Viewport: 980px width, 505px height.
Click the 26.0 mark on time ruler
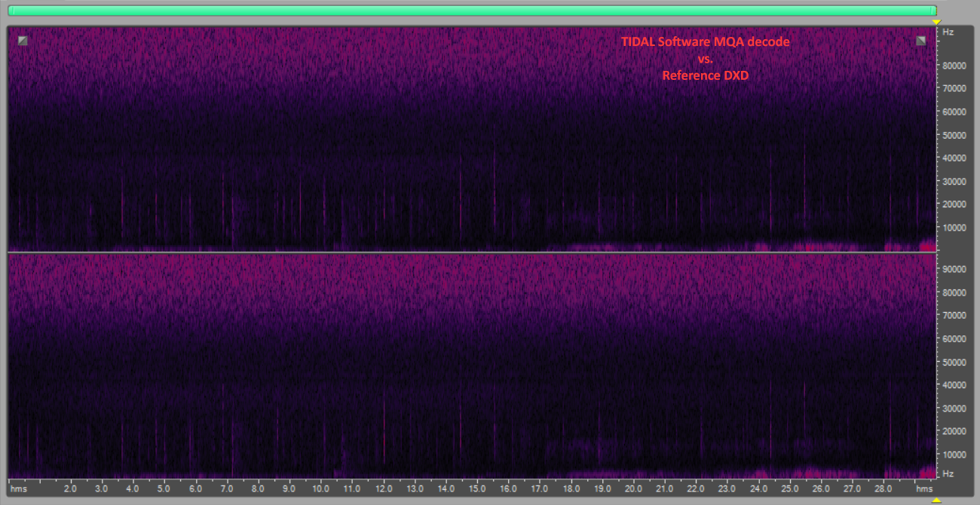point(820,489)
